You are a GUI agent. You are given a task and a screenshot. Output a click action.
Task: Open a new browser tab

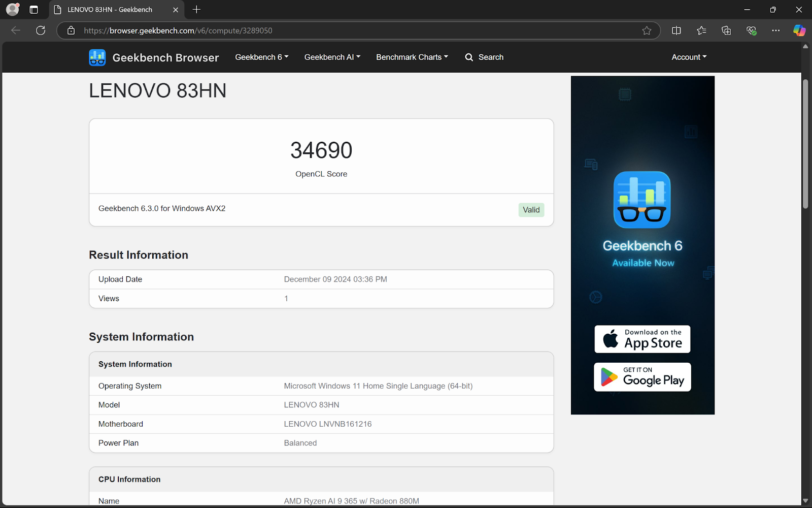pos(196,10)
